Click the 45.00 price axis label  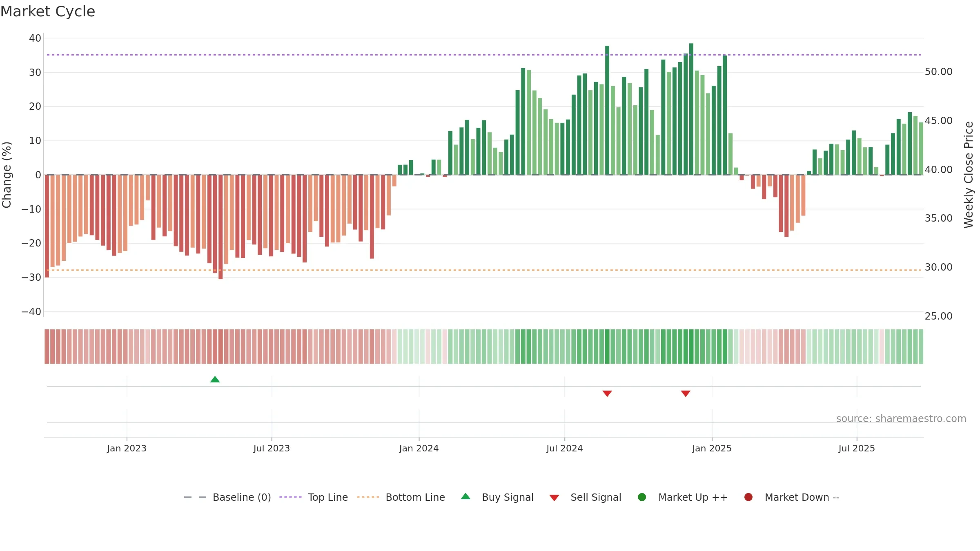(938, 121)
